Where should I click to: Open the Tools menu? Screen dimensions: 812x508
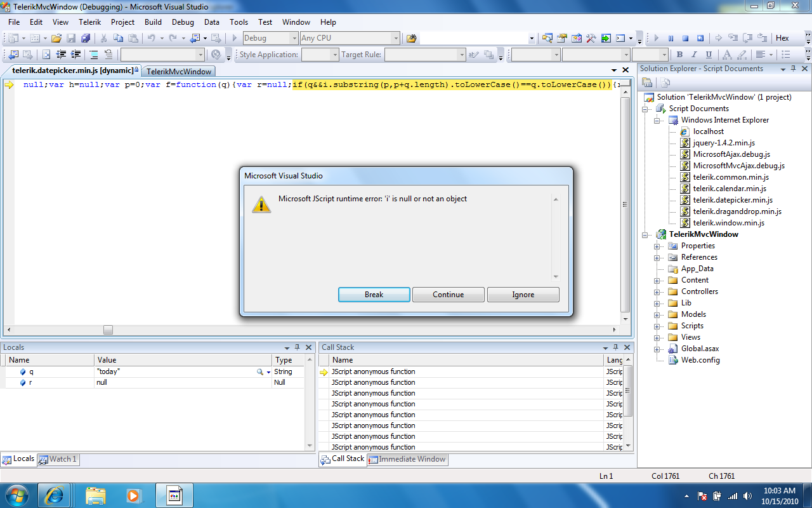[x=239, y=22]
